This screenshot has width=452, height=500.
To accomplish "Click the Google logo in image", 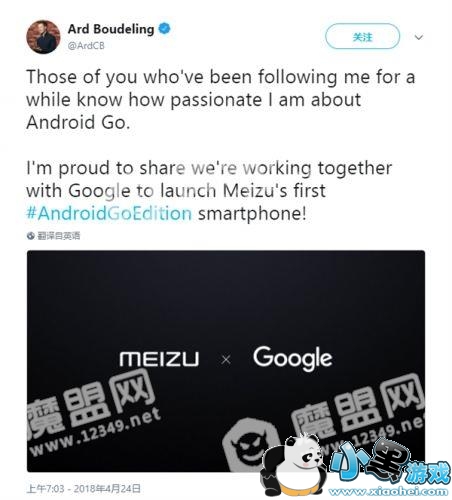I will click(x=293, y=359).
